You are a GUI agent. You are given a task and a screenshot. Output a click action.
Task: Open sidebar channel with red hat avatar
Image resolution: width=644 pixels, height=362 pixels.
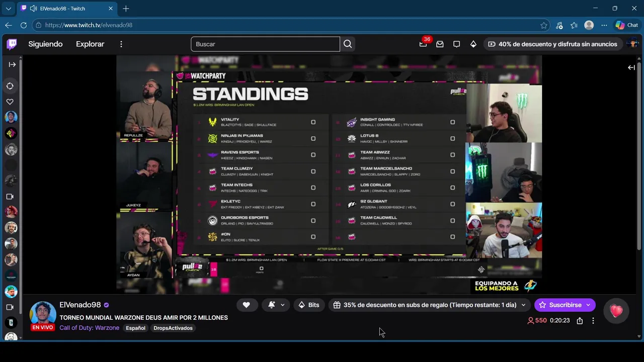coord(11,212)
